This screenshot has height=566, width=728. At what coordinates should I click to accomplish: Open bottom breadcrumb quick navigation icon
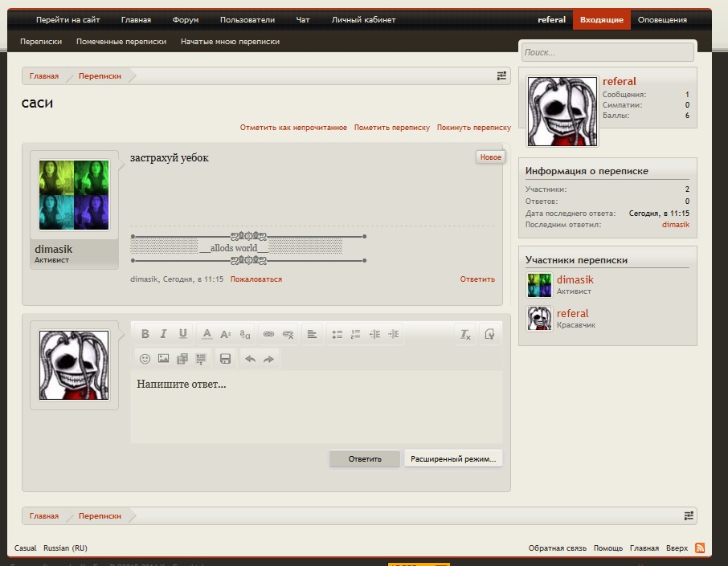[689, 515]
